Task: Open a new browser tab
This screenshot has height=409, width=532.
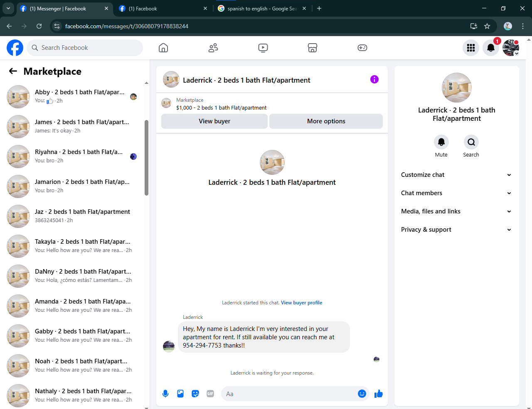Action: point(319,8)
